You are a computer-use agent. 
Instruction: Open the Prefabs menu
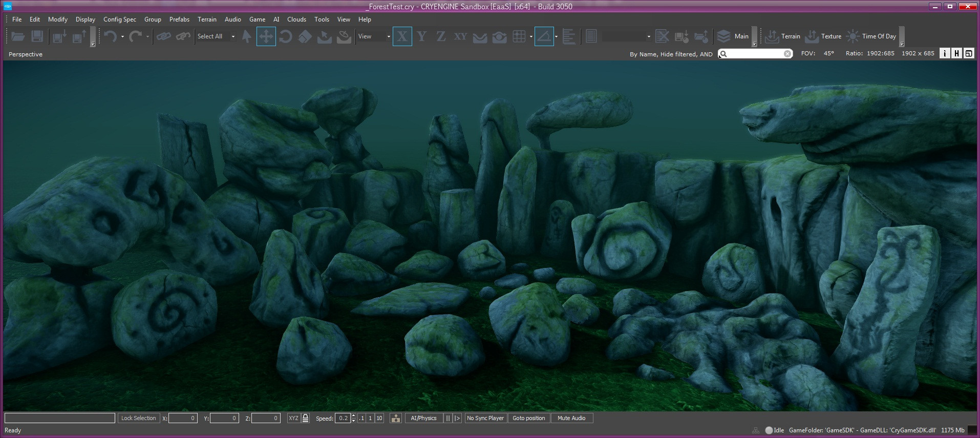pyautogui.click(x=179, y=19)
